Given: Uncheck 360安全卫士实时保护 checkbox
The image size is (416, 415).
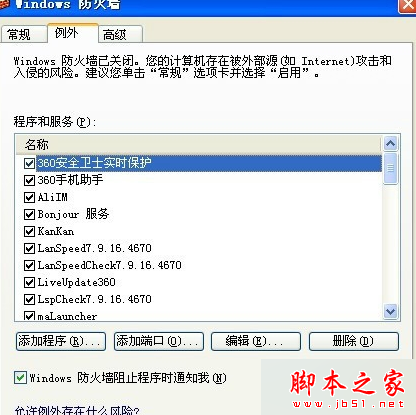Looking at the screenshot, I should (29, 163).
